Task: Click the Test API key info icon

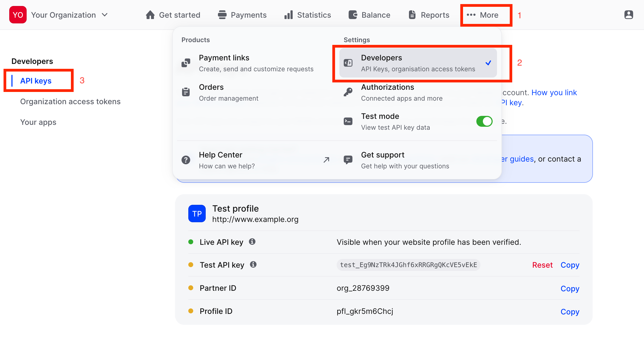Action: (253, 264)
